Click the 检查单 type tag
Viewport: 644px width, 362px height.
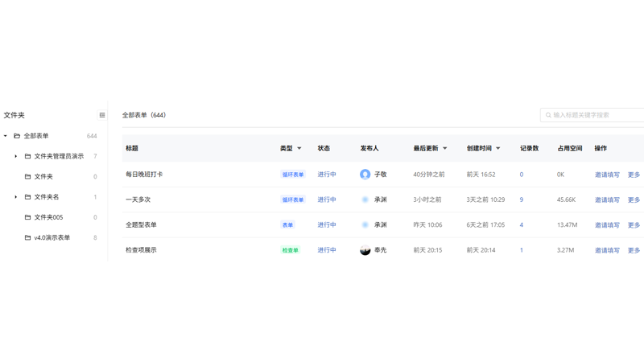[290, 250]
